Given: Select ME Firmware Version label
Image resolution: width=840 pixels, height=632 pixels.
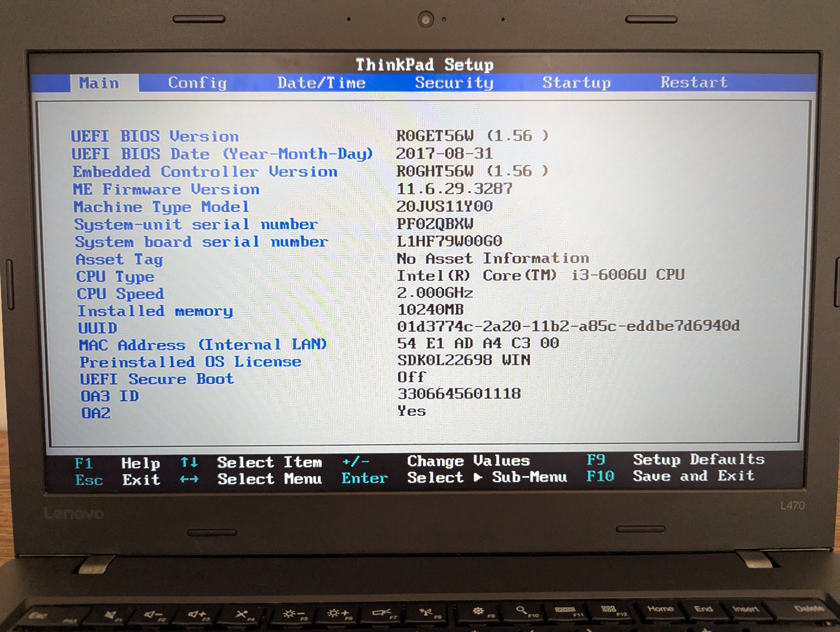Looking at the screenshot, I should [x=166, y=189].
